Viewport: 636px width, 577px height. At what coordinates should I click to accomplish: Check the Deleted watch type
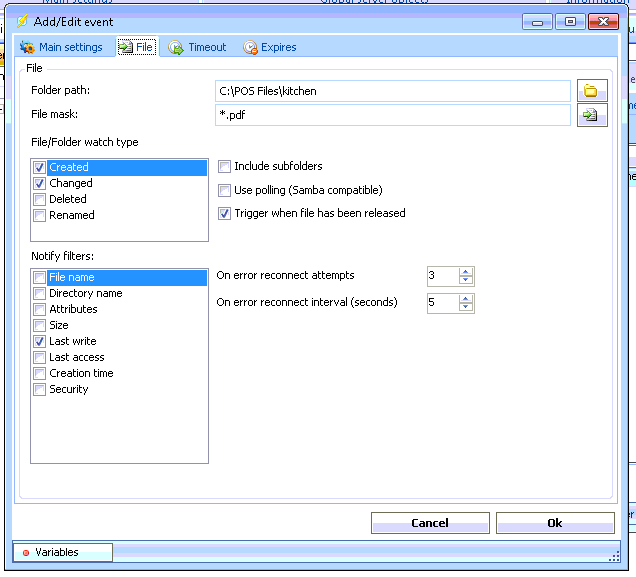point(39,199)
